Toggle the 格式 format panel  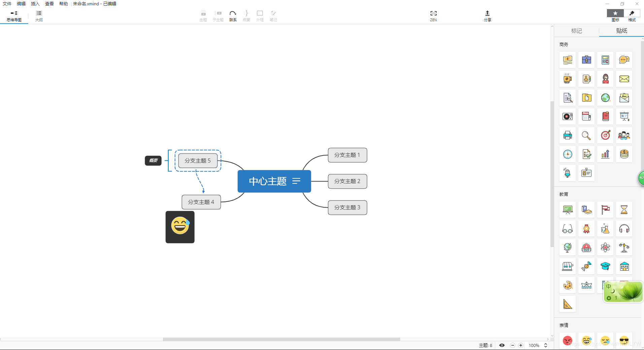point(632,15)
